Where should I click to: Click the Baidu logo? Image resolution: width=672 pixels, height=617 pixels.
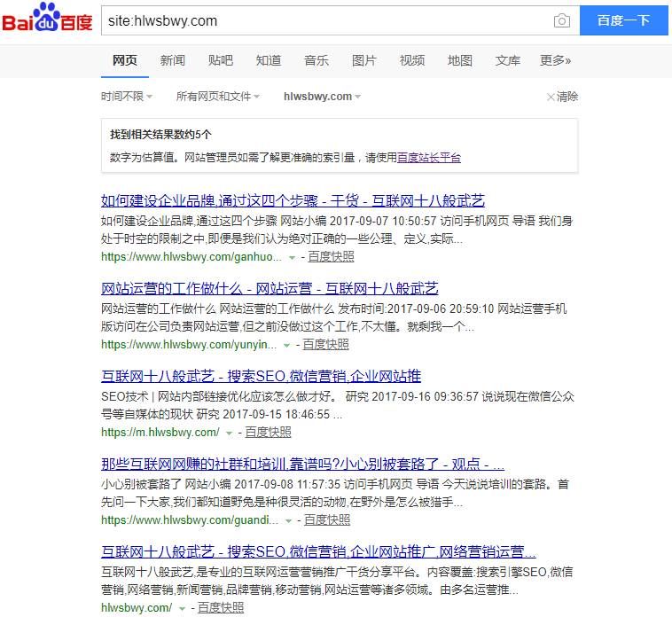coord(47,19)
